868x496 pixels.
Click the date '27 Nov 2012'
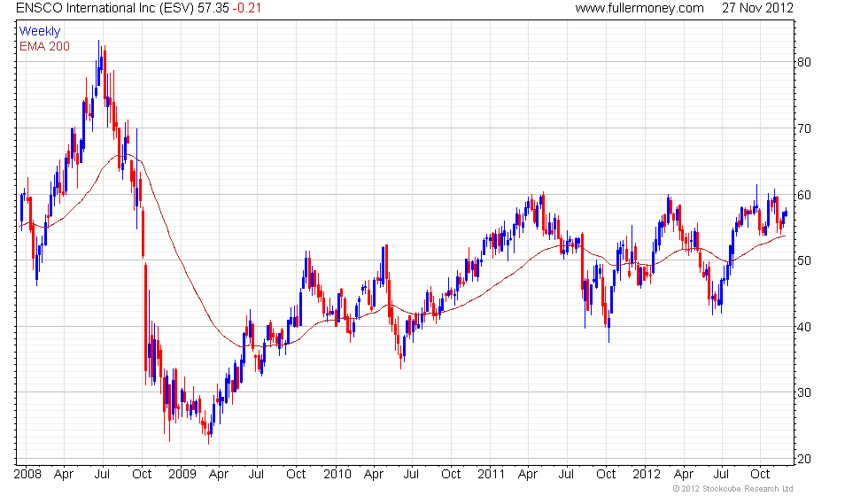(757, 8)
